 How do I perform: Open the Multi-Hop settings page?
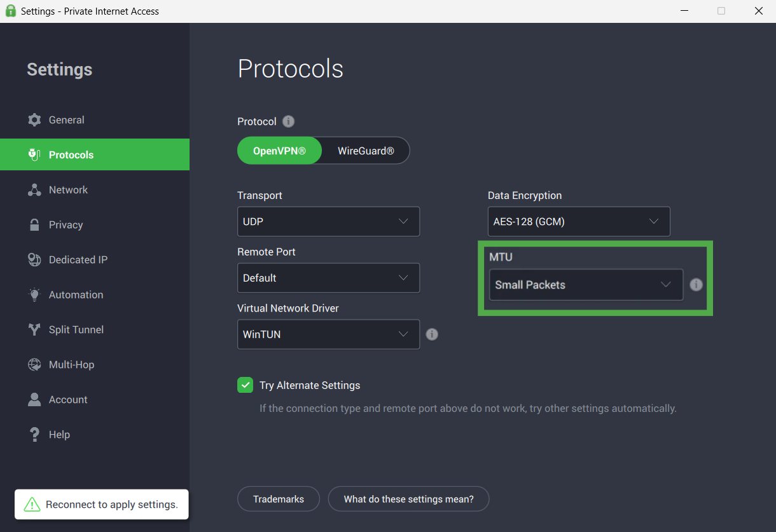[95, 364]
